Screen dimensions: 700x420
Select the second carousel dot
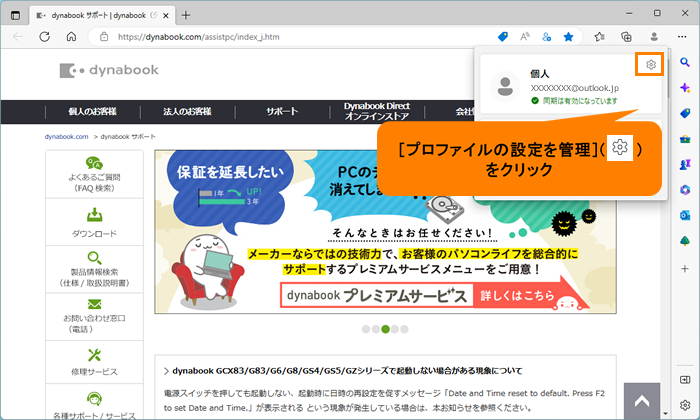tap(376, 329)
